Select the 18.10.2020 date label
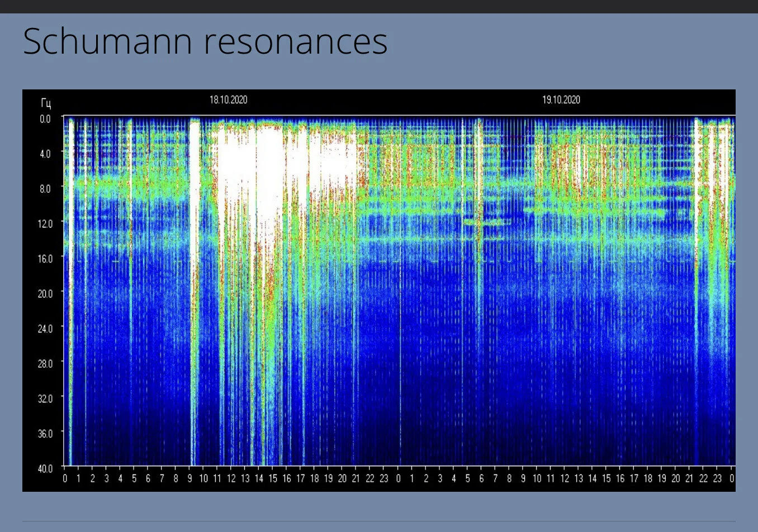The image size is (758, 532). pyautogui.click(x=228, y=100)
